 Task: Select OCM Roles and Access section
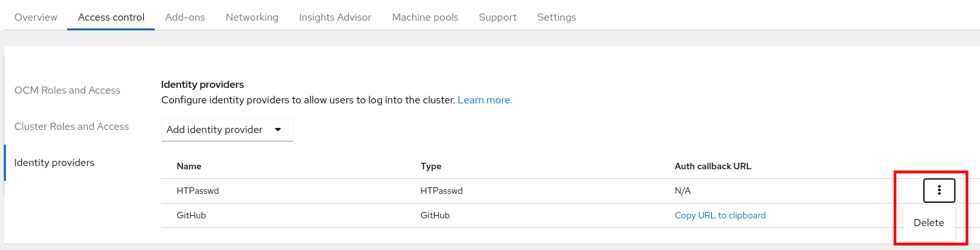(68, 90)
